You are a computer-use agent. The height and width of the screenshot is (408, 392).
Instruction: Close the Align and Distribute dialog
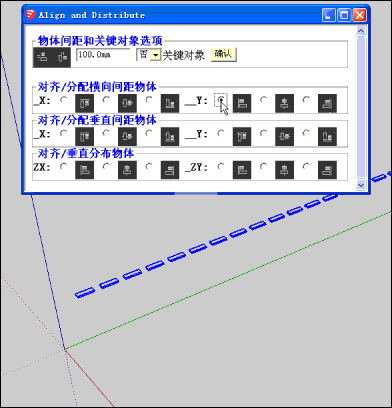click(359, 15)
